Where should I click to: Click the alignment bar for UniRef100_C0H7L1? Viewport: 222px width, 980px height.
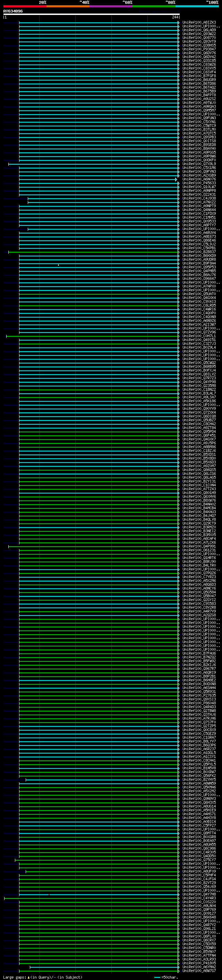coord(93,336)
